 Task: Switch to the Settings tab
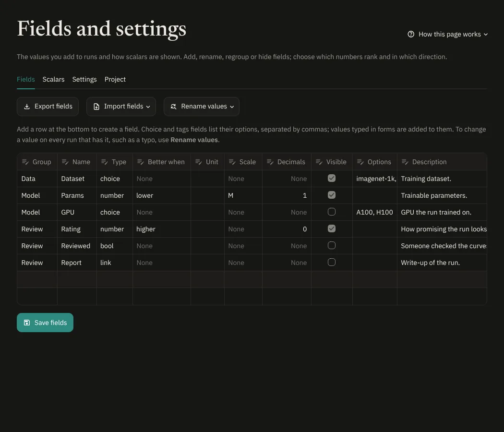[84, 79]
